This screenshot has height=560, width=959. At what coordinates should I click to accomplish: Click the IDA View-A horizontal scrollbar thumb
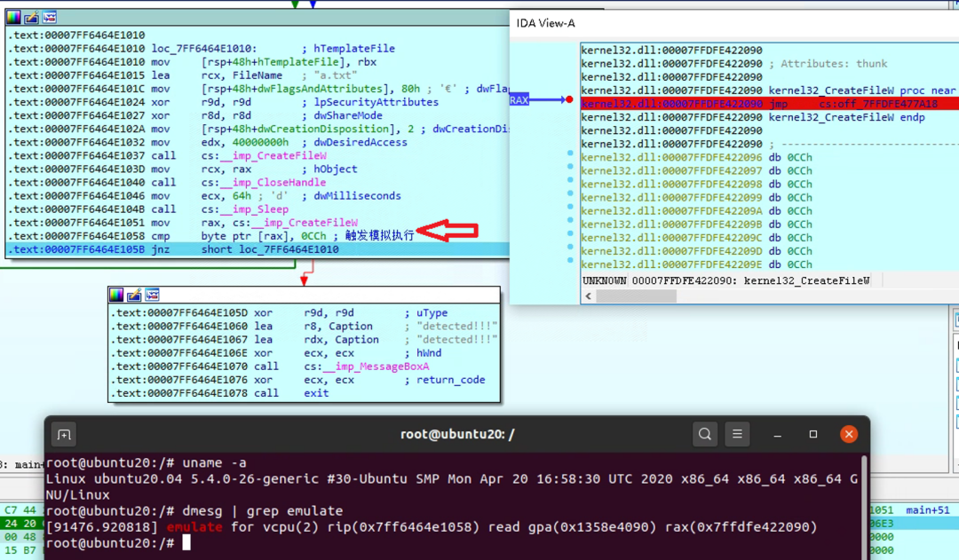[636, 296]
